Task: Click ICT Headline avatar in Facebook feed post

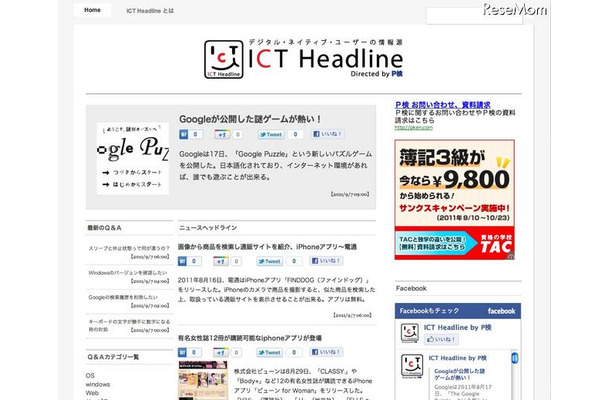Action: (x=412, y=366)
